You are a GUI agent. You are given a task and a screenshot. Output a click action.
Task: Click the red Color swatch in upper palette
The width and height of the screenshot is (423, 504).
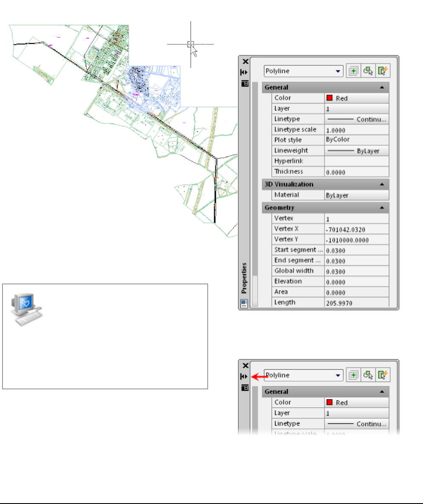click(330, 98)
